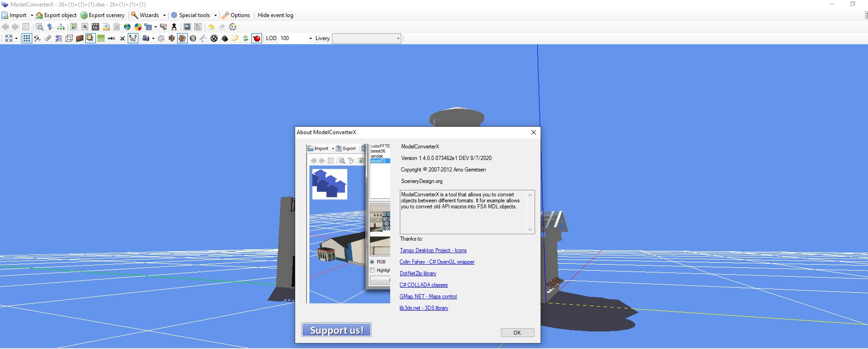868x349 pixels.
Task: Click the paperclip attached objects icon
Action: click(x=48, y=38)
